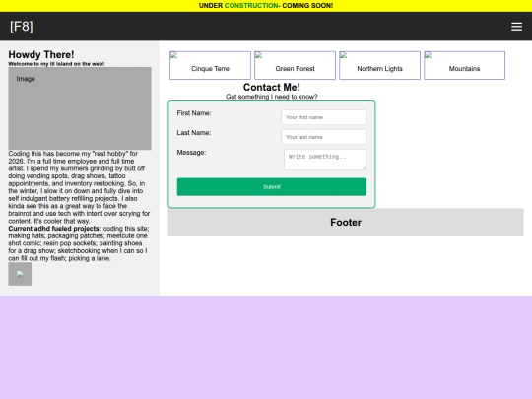Click 'Current adhd fueled projects:' bold text
Viewport: 532px width, 399px height.
tap(54, 229)
